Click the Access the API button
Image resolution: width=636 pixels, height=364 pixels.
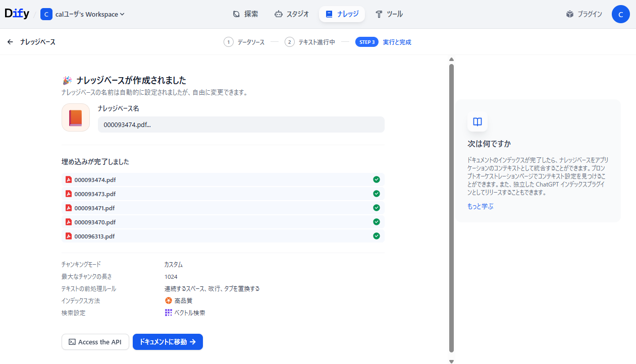coord(95,342)
